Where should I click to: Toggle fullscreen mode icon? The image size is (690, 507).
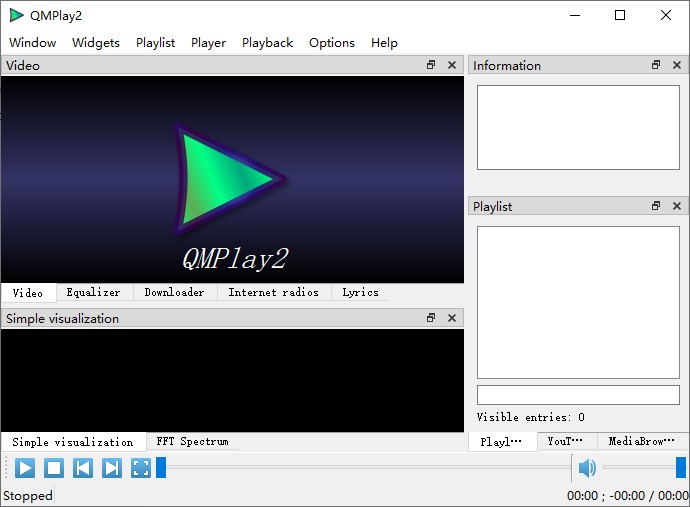141,468
